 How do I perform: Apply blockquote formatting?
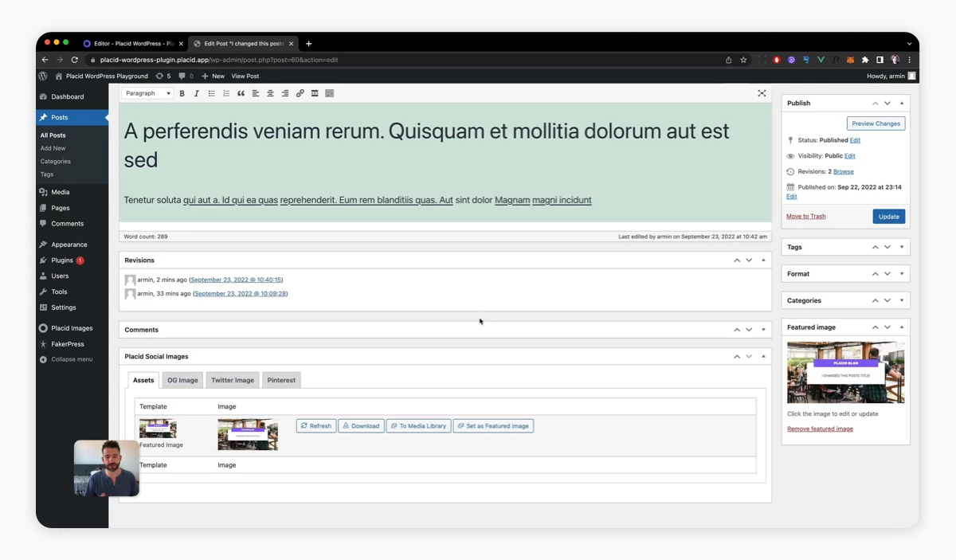(241, 93)
